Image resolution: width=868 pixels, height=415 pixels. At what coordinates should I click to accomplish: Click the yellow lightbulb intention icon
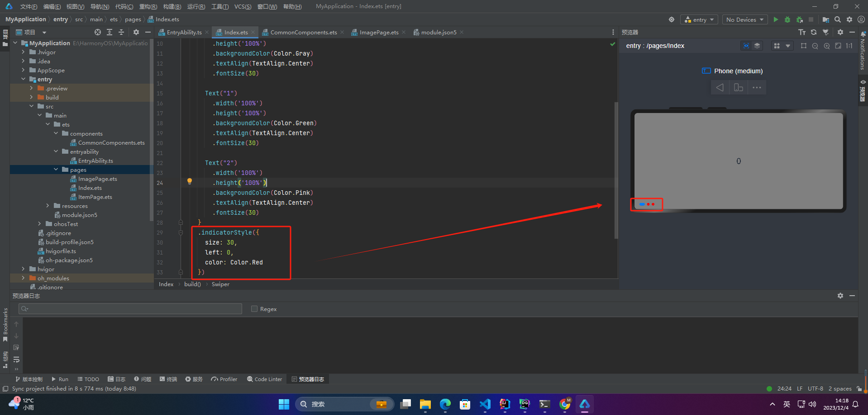(190, 181)
